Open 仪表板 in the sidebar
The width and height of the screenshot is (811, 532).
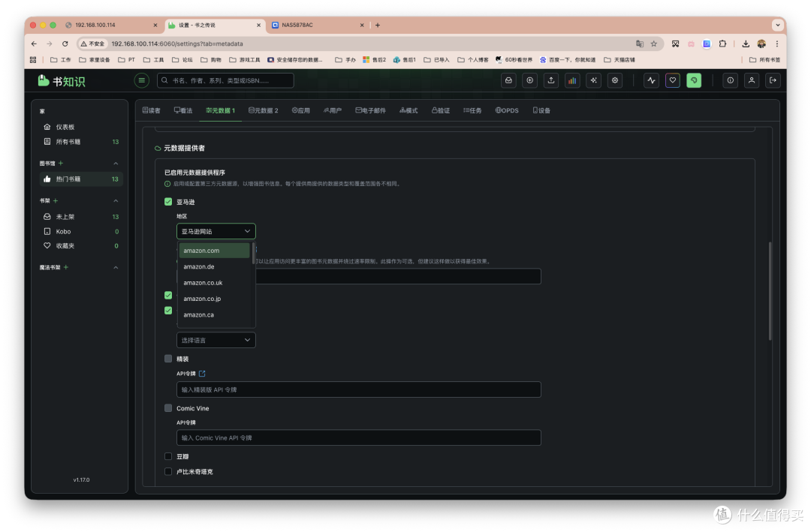[81, 127]
